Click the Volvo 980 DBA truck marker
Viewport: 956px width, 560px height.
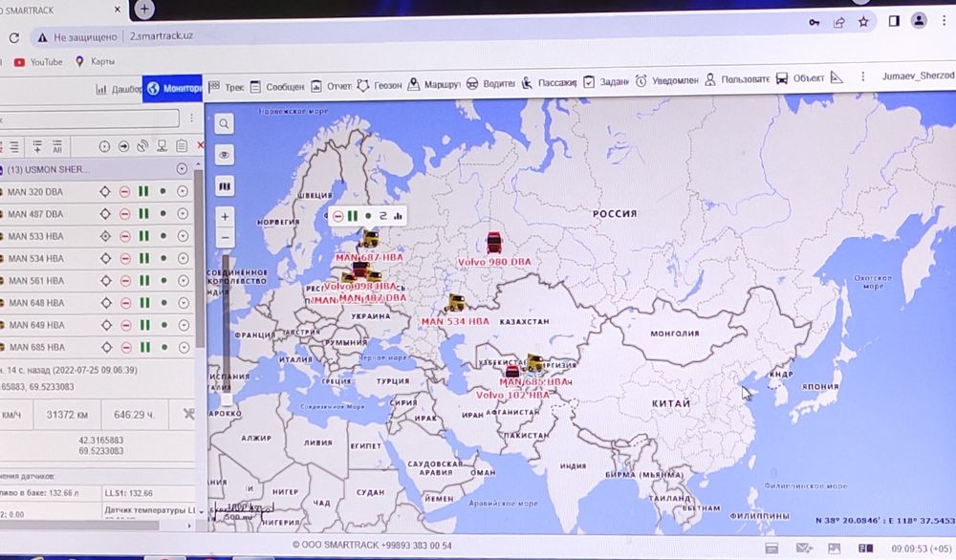coord(494,243)
